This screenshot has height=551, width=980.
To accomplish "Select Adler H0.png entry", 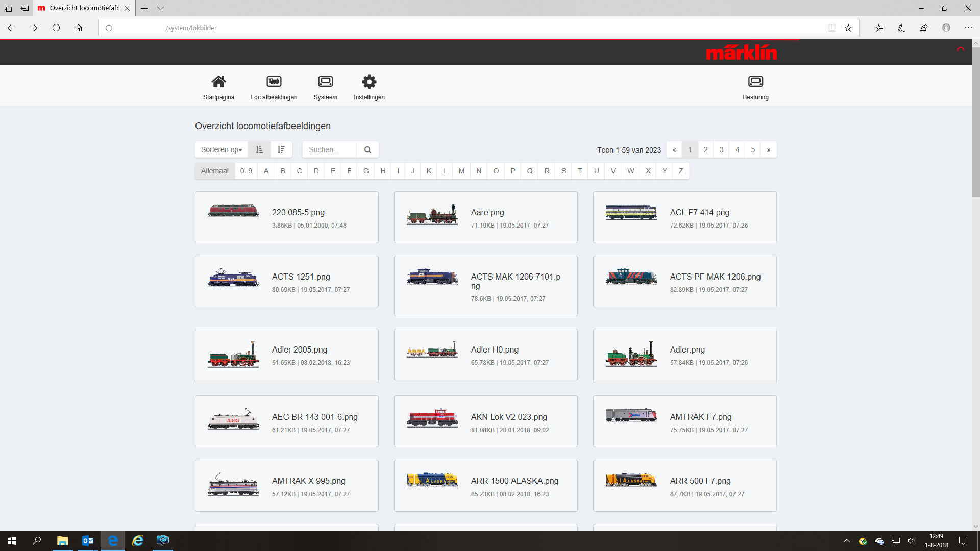I will 485,354.
